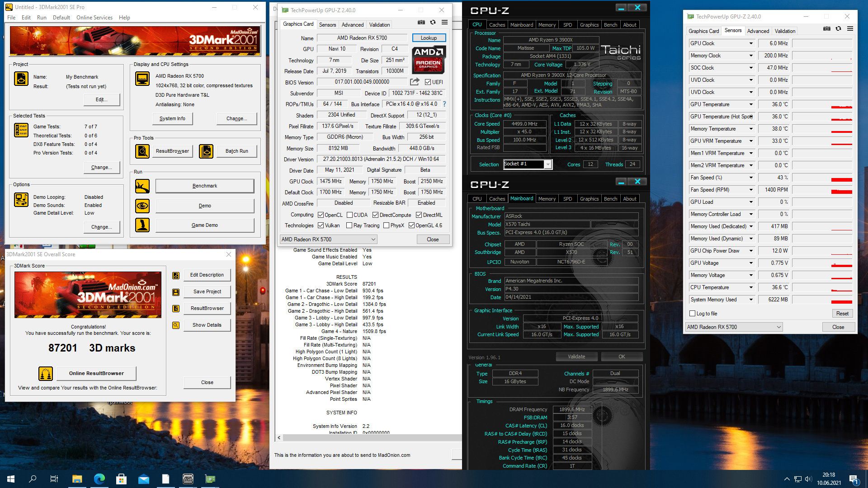Expand System Memory Used sensor dropdown
868x488 pixels.
751,300
